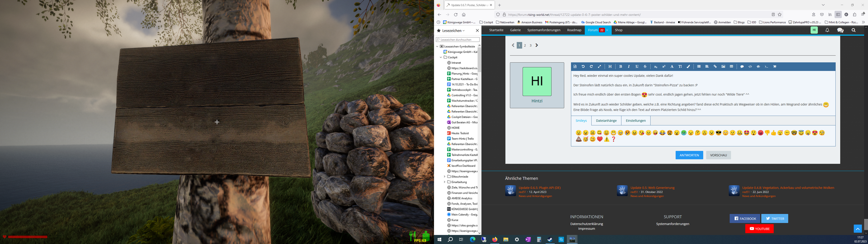Toggle bold formatting in the editor toolbar
This screenshot has height=244, width=868.
[620, 66]
